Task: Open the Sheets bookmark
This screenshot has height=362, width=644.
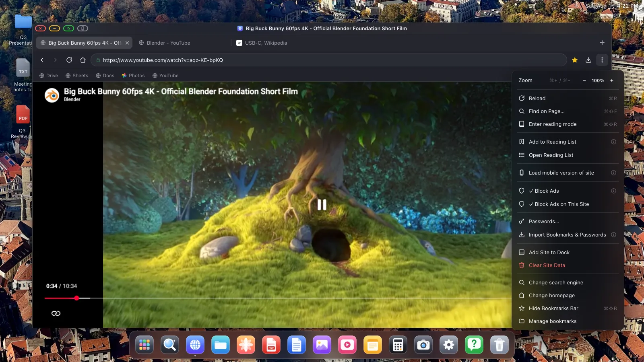Action: click(77, 76)
